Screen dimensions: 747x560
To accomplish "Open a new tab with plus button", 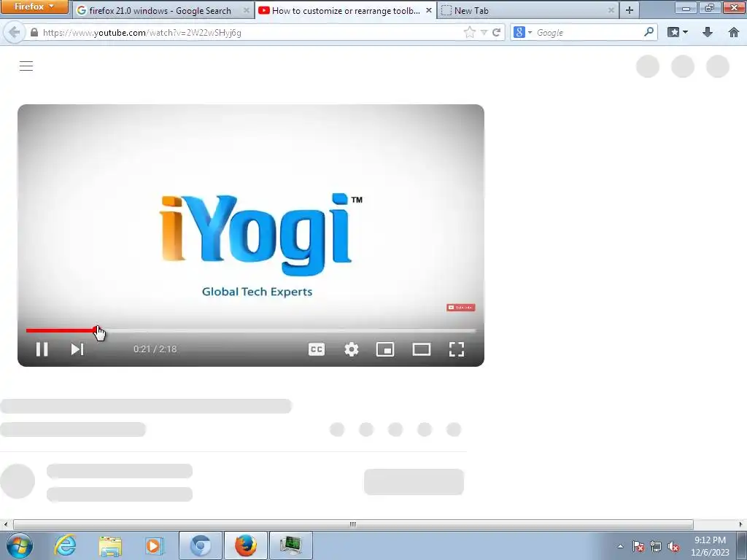I will tap(630, 10).
